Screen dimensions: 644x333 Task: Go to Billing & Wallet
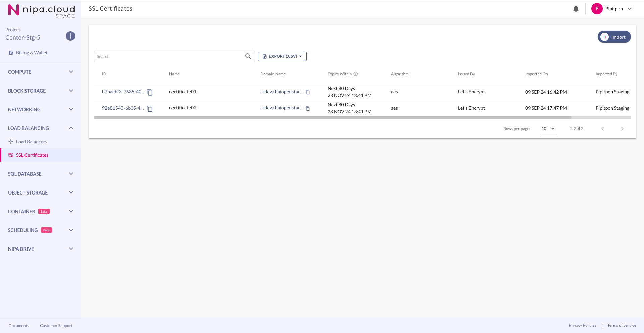point(32,53)
